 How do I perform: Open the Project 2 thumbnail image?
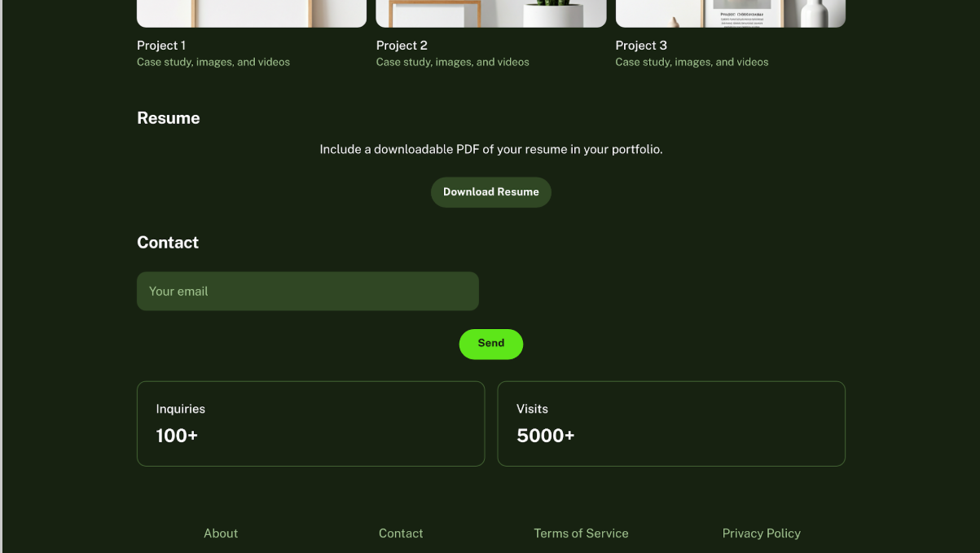[x=490, y=13]
